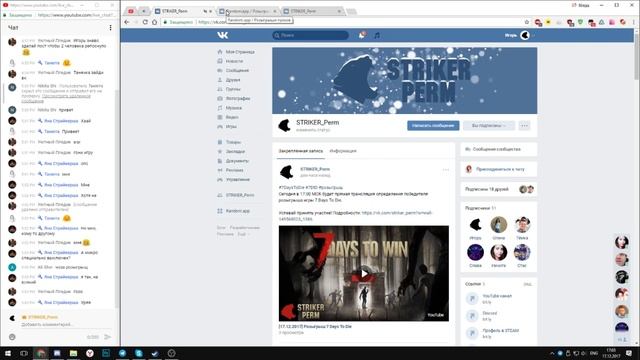
Task: Open Telegram from the taskbar
Action: (x=122, y=353)
